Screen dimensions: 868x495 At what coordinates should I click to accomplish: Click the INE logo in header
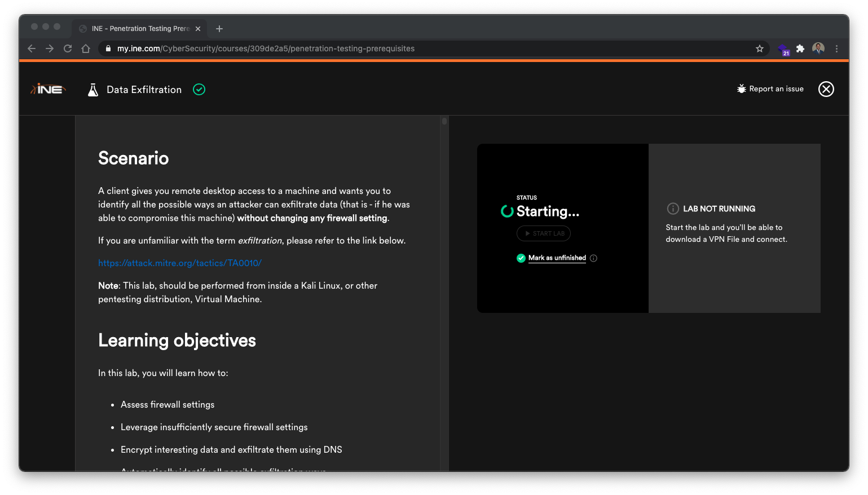49,89
